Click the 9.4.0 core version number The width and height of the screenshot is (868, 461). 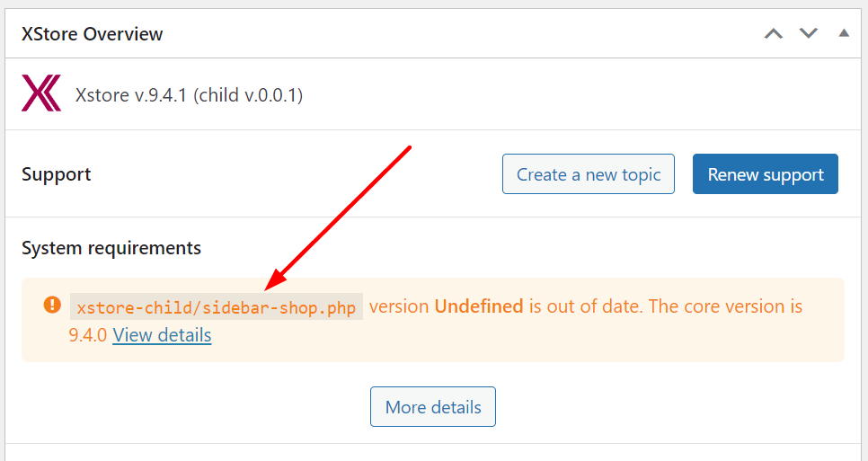88,335
